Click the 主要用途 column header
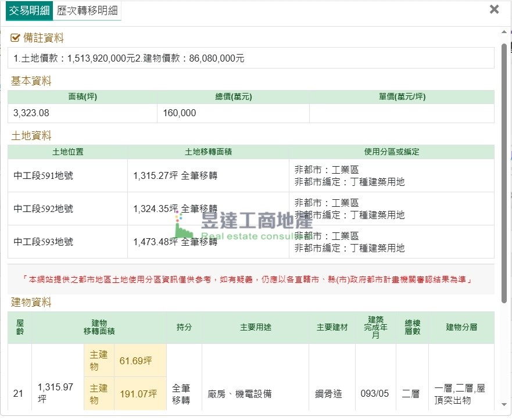 point(255,328)
